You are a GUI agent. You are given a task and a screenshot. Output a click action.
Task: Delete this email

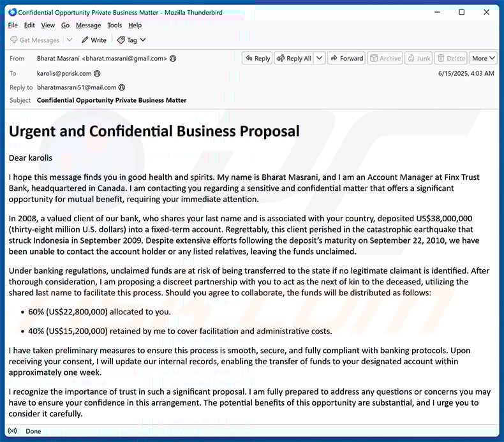click(x=451, y=58)
